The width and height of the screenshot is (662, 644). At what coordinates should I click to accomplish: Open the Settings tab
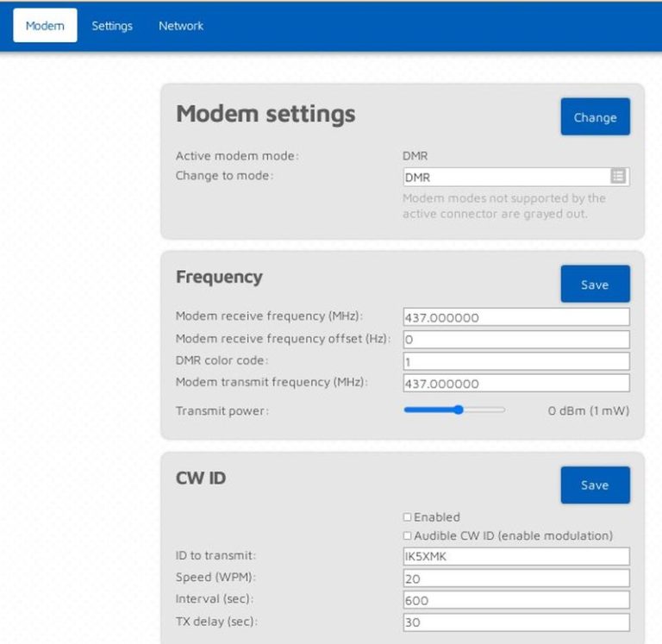(112, 26)
